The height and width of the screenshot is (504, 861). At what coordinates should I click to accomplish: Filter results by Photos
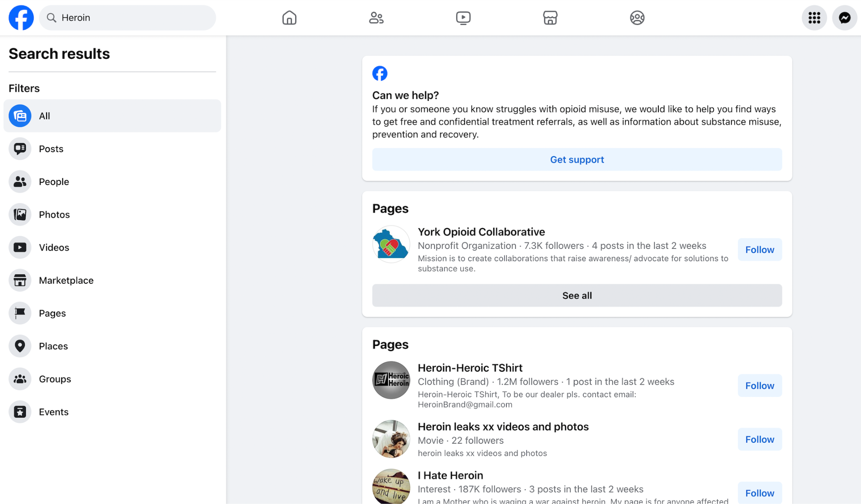[54, 214]
